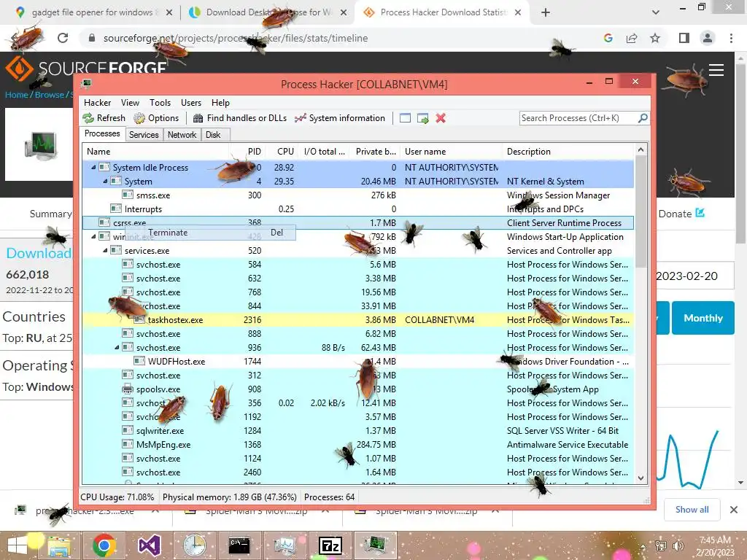Image resolution: width=747 pixels, height=560 pixels.
Task: Select the MsMpEng.exe process row
Action: [357, 444]
